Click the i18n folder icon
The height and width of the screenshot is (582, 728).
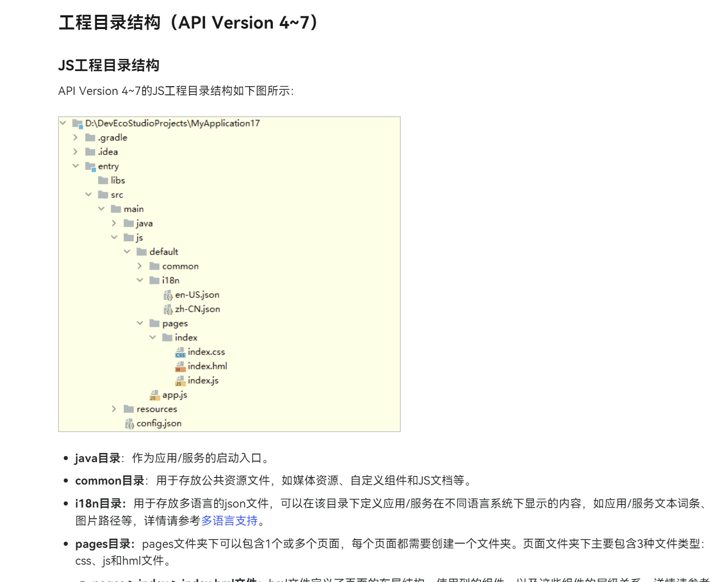[x=154, y=281]
